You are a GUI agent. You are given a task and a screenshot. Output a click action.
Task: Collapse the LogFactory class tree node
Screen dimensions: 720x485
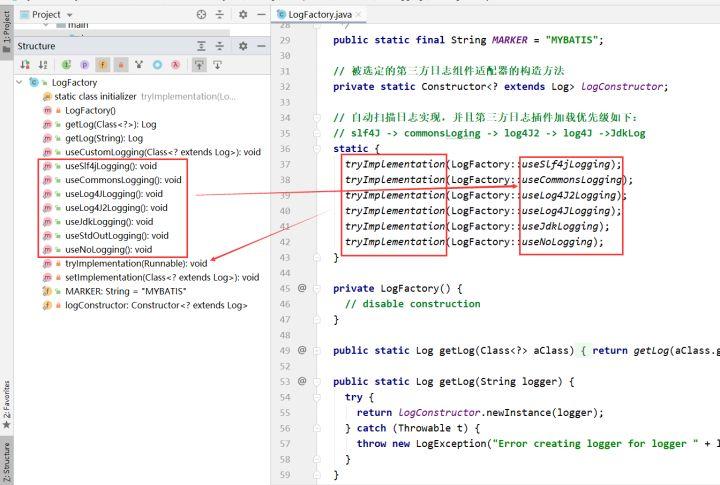click(x=21, y=82)
